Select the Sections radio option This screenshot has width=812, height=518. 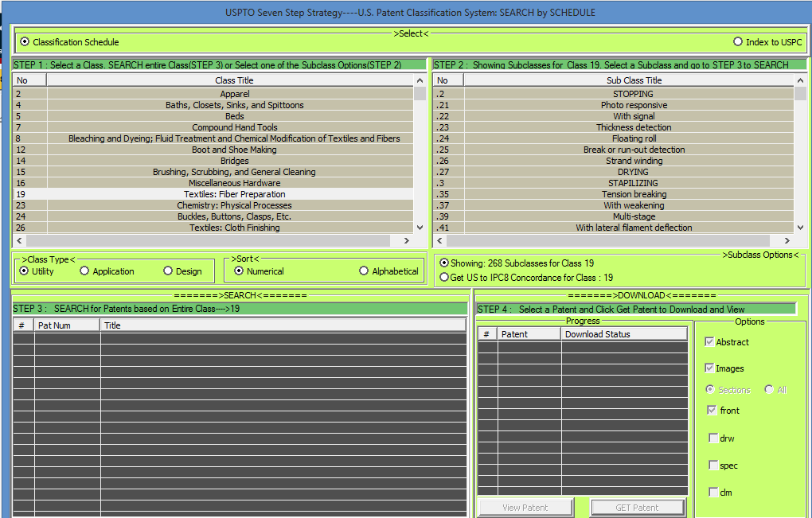coord(710,389)
